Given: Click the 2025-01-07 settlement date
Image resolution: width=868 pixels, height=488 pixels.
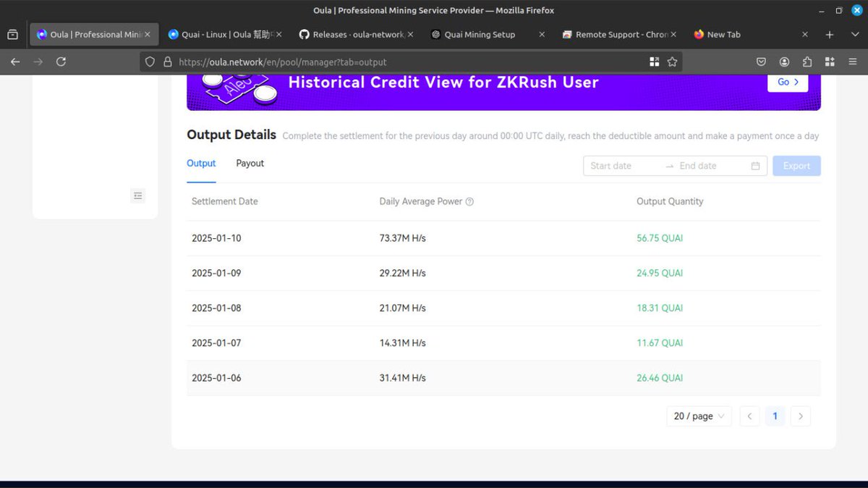Looking at the screenshot, I should tap(216, 343).
